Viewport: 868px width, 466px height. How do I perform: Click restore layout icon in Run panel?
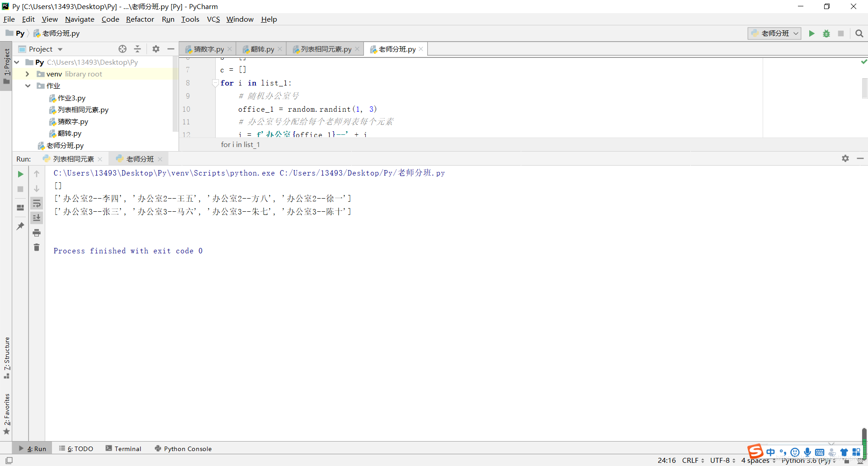coord(20,208)
